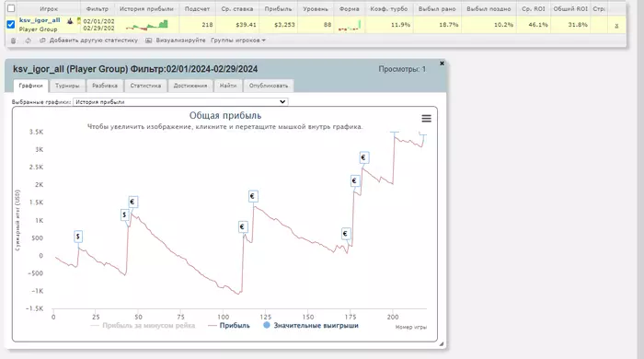Click the € win marker near game 47
644x359 pixels.
132,202
